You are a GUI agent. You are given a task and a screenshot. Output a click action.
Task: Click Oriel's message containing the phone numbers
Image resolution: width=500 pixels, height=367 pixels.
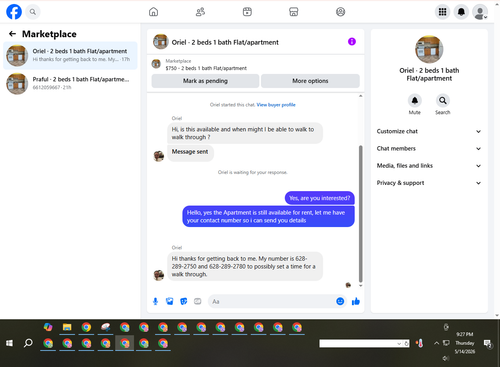click(245, 266)
